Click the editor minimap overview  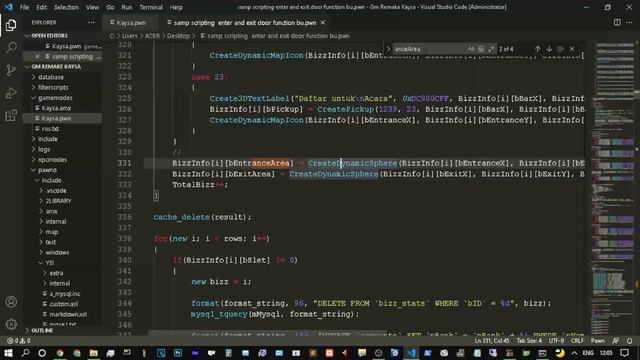pyautogui.click(x=612, y=188)
